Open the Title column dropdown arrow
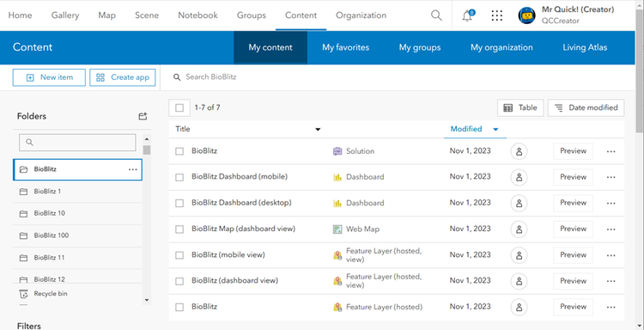Screen dimensions: 644x330 318,130
